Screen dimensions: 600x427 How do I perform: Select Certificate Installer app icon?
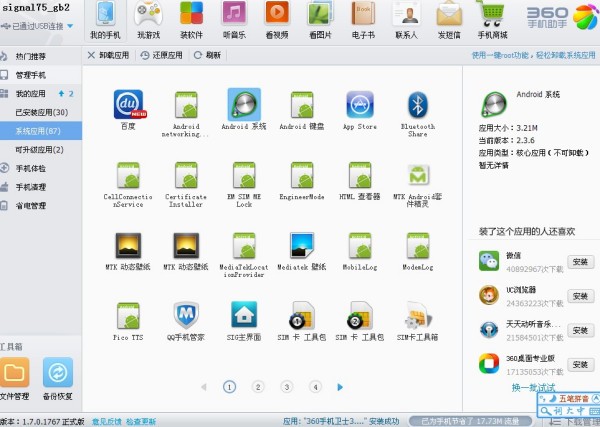[x=186, y=175]
